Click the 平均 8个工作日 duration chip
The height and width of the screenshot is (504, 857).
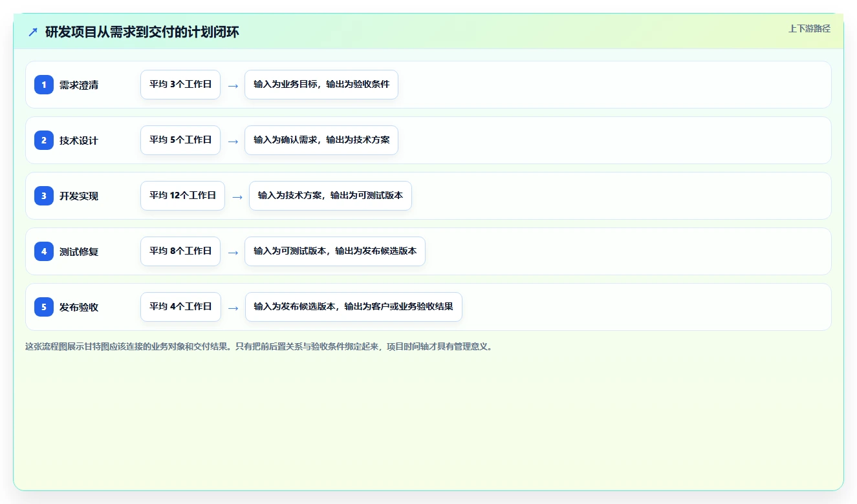(180, 251)
